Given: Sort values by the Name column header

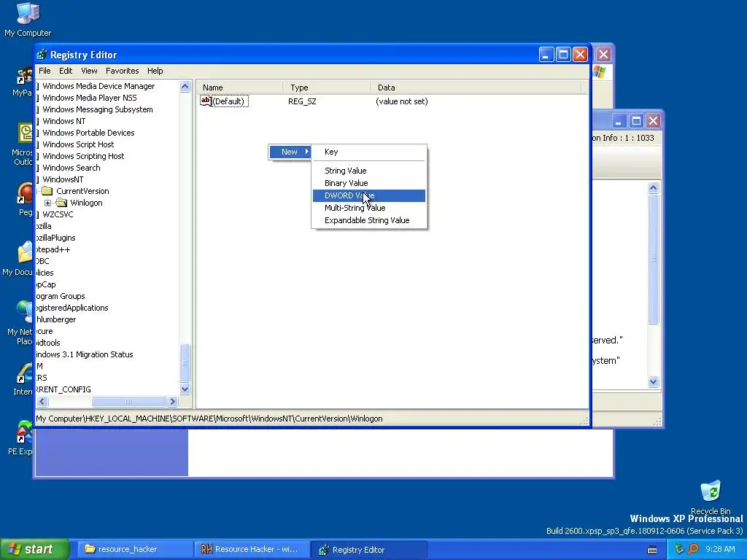Looking at the screenshot, I should tap(241, 87).
